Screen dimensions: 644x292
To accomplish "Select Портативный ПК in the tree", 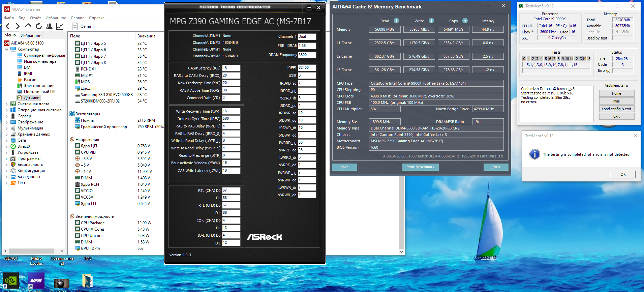I will click(39, 92).
